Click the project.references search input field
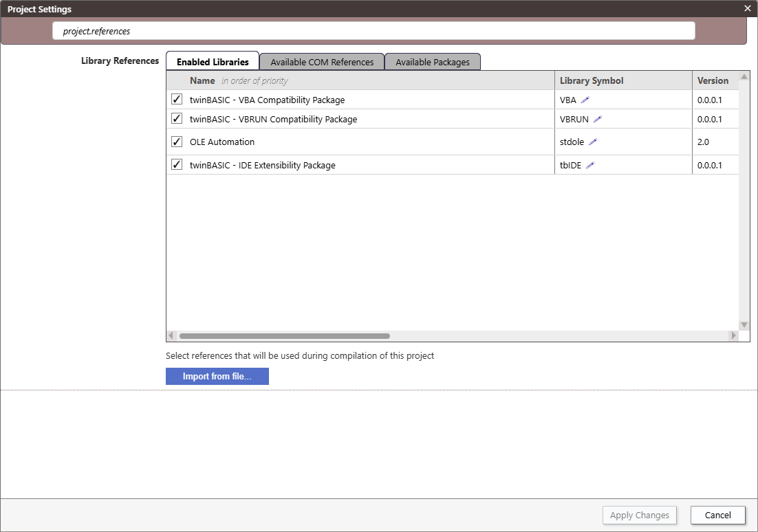The height and width of the screenshot is (532, 758). pos(374,31)
